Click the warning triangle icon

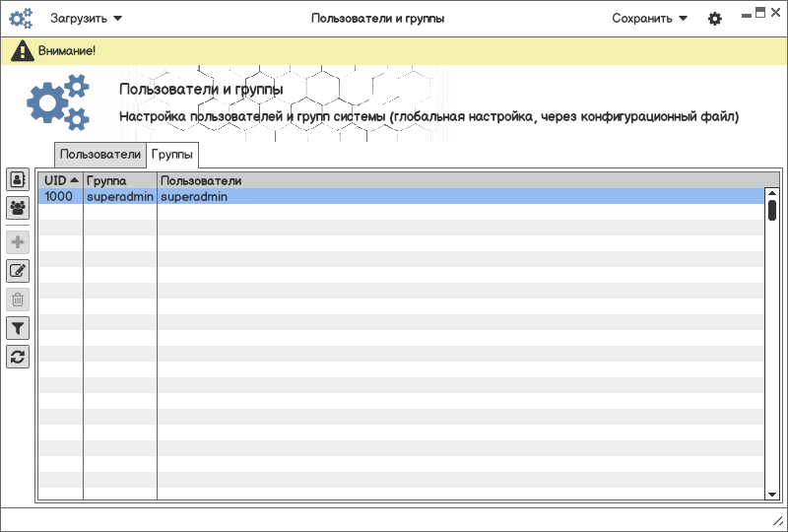click(23, 50)
